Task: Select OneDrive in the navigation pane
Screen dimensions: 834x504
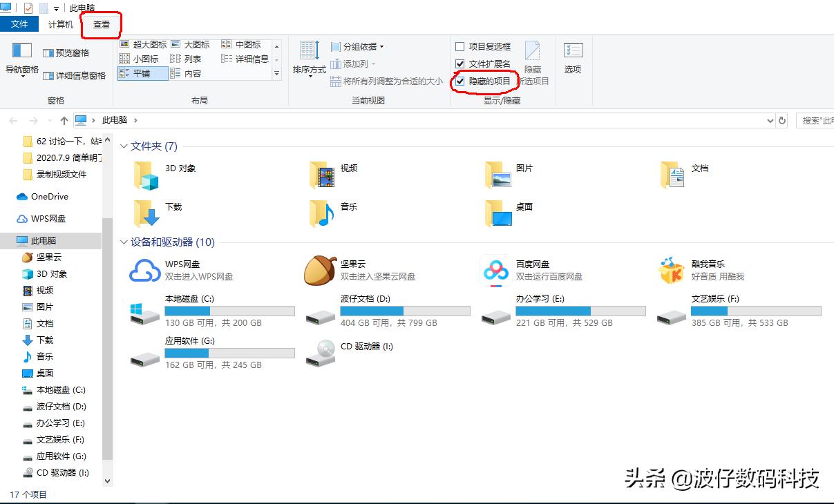Action: 43,197
